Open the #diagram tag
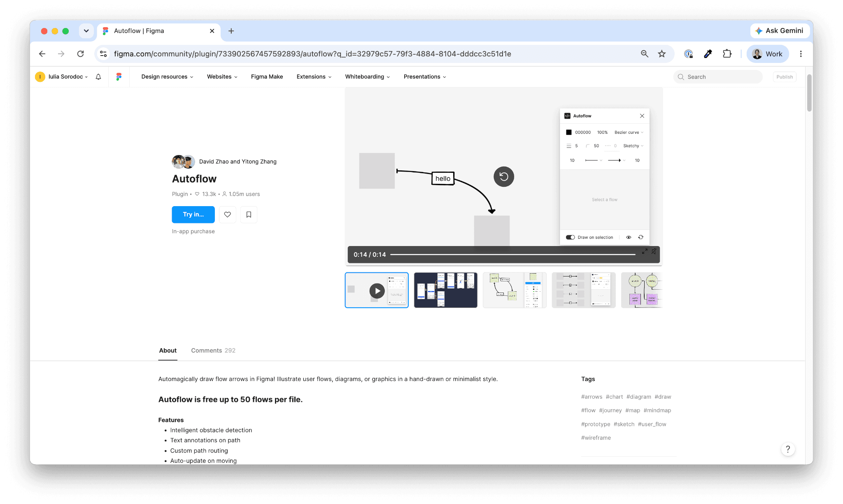 tap(639, 397)
